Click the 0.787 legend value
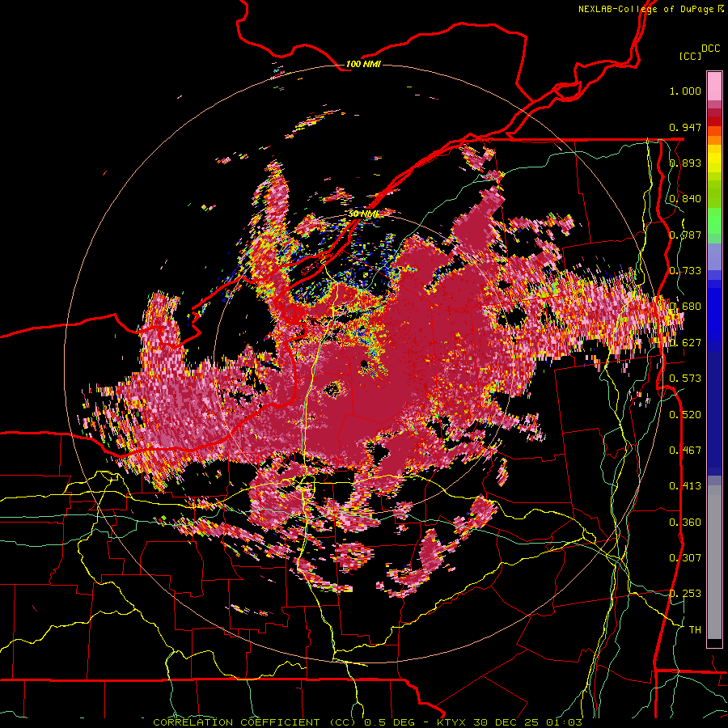 (x=685, y=235)
